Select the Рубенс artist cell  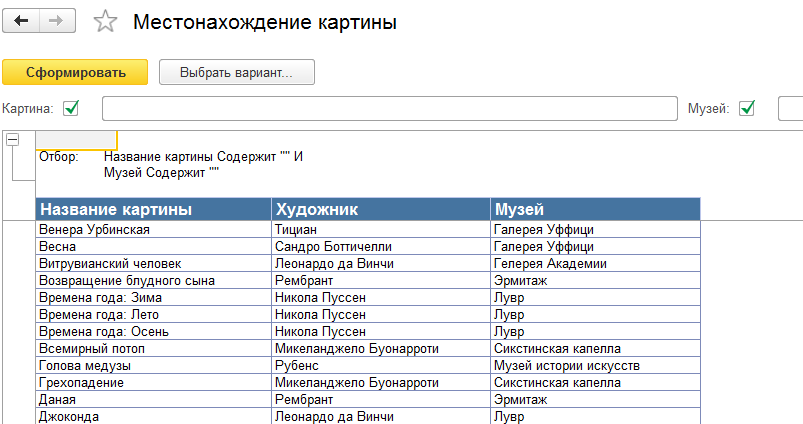point(381,365)
